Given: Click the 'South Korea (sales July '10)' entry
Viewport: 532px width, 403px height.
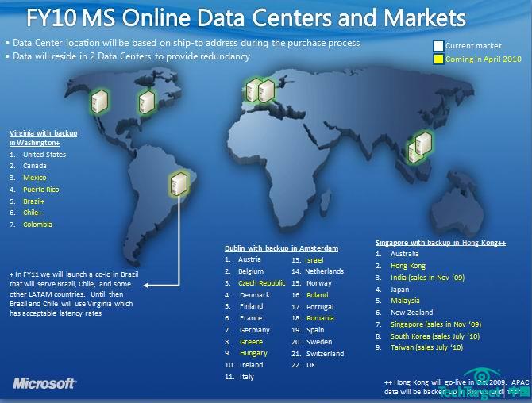Looking at the screenshot, I should pyautogui.click(x=435, y=336).
